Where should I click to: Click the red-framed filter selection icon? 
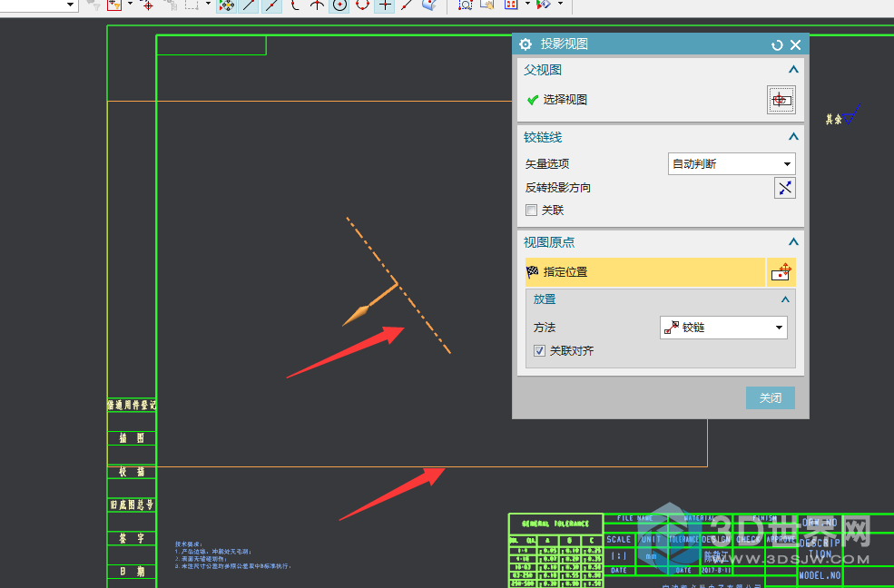(114, 5)
